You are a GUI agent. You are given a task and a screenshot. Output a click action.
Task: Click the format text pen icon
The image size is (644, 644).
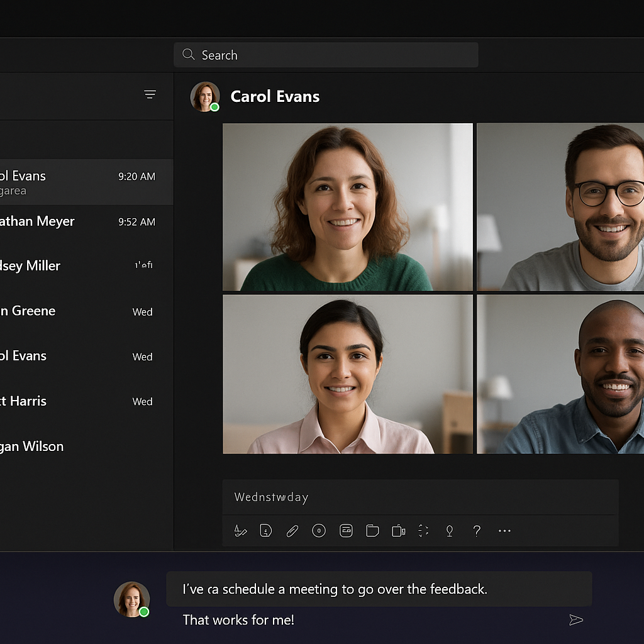[240, 531]
